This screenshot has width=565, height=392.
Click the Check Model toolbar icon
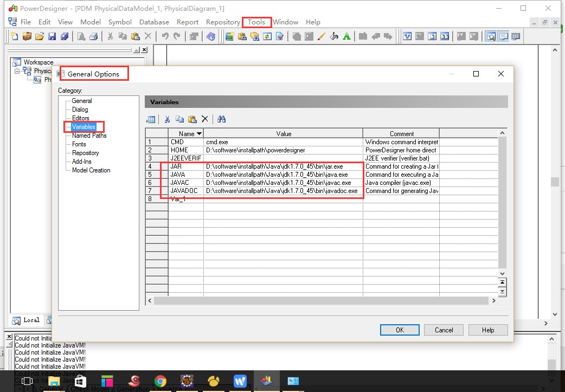coord(280,36)
